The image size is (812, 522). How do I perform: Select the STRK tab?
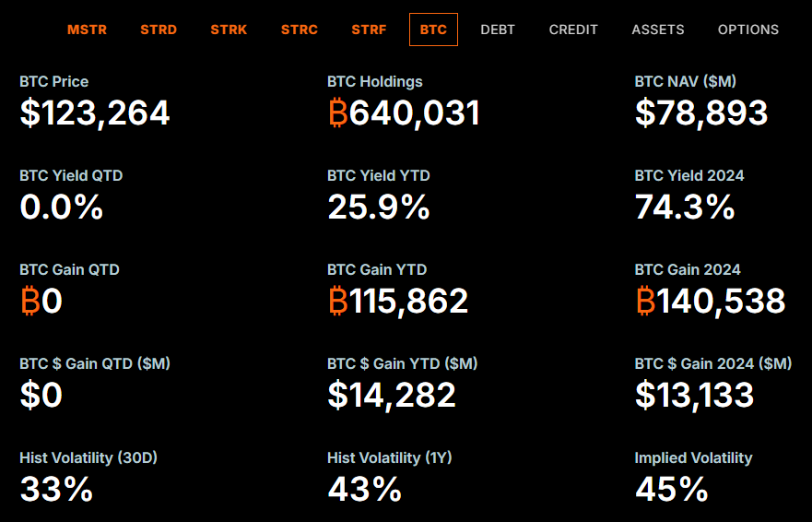tap(229, 30)
